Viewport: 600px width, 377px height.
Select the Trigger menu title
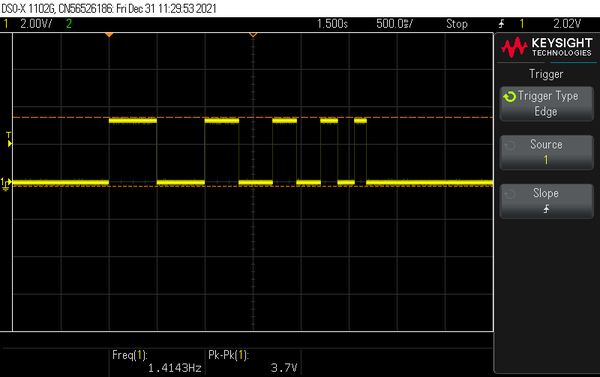point(546,74)
